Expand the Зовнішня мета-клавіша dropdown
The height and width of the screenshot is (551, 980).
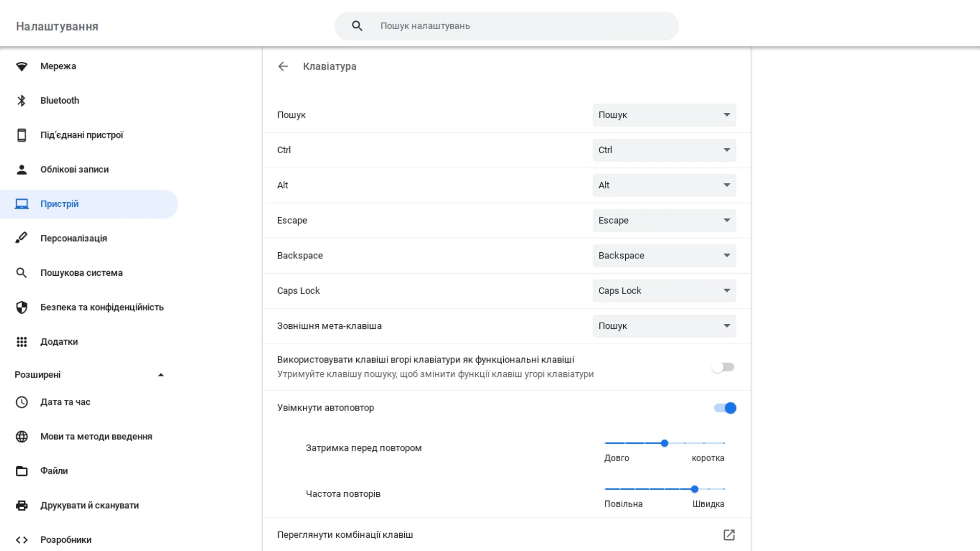(664, 326)
